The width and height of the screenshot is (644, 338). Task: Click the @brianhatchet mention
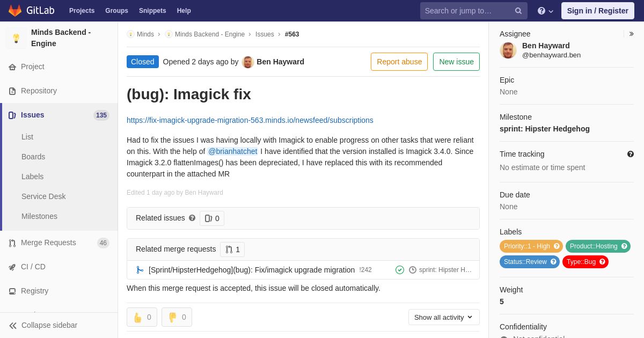click(233, 151)
